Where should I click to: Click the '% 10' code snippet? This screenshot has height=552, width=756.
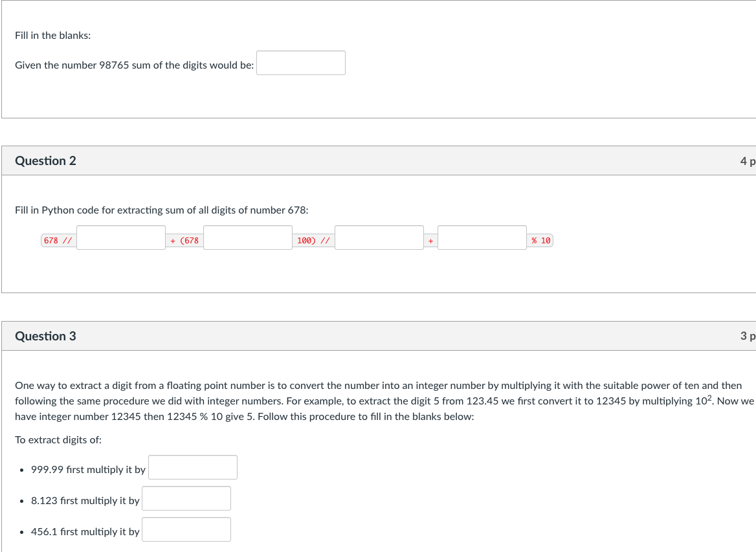click(x=540, y=241)
